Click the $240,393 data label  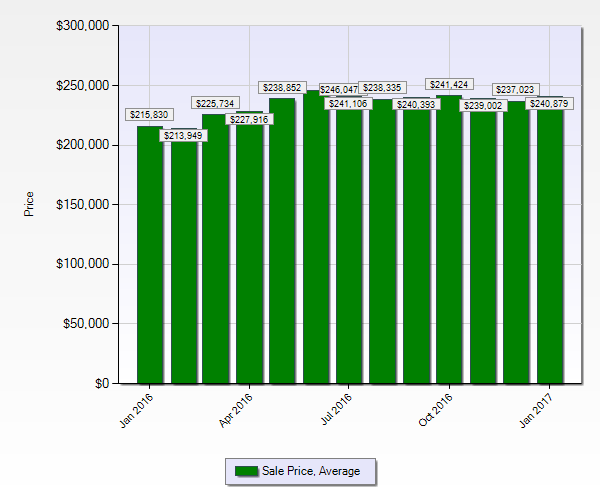416,104
